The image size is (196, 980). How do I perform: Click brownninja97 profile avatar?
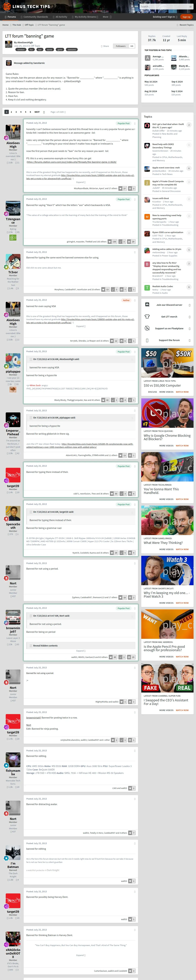pyautogui.click(x=13, y=617)
